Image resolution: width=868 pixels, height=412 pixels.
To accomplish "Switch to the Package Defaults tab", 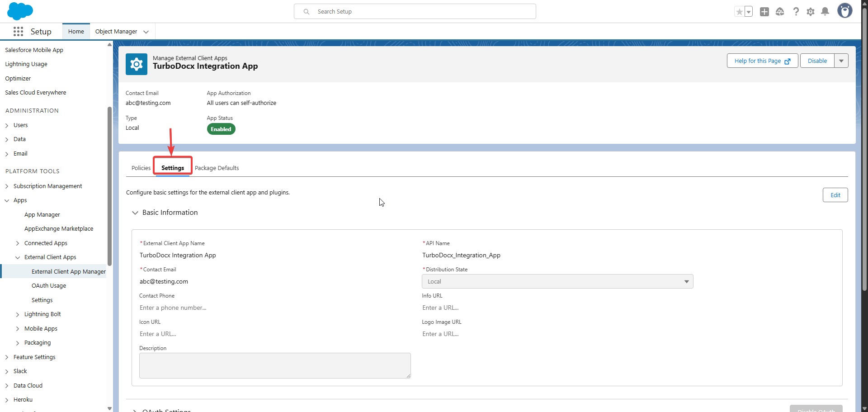I will 217,168.
